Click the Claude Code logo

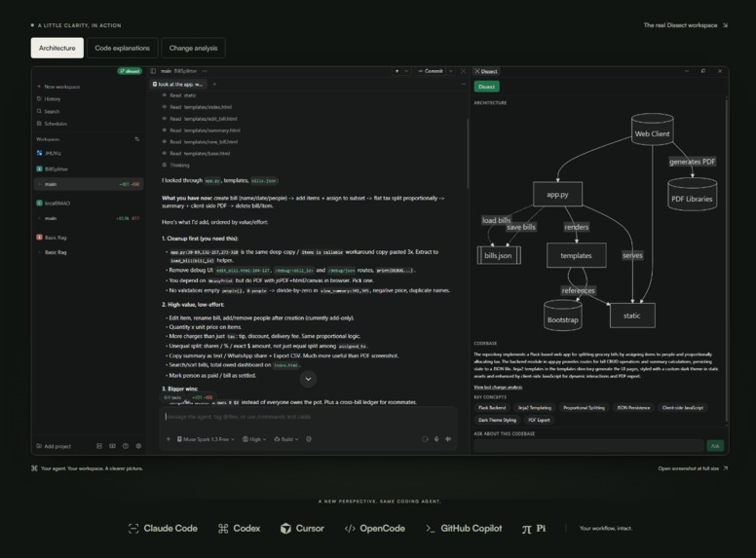click(163, 528)
